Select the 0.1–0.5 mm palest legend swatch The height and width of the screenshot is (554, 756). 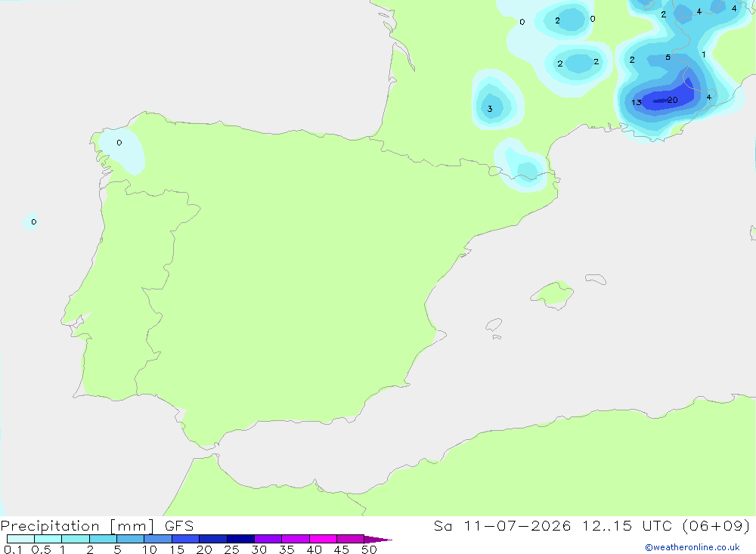[20, 539]
